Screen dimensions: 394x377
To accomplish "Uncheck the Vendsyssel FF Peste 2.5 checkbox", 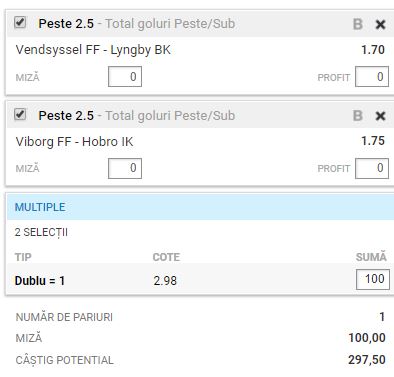I will click(20, 23).
